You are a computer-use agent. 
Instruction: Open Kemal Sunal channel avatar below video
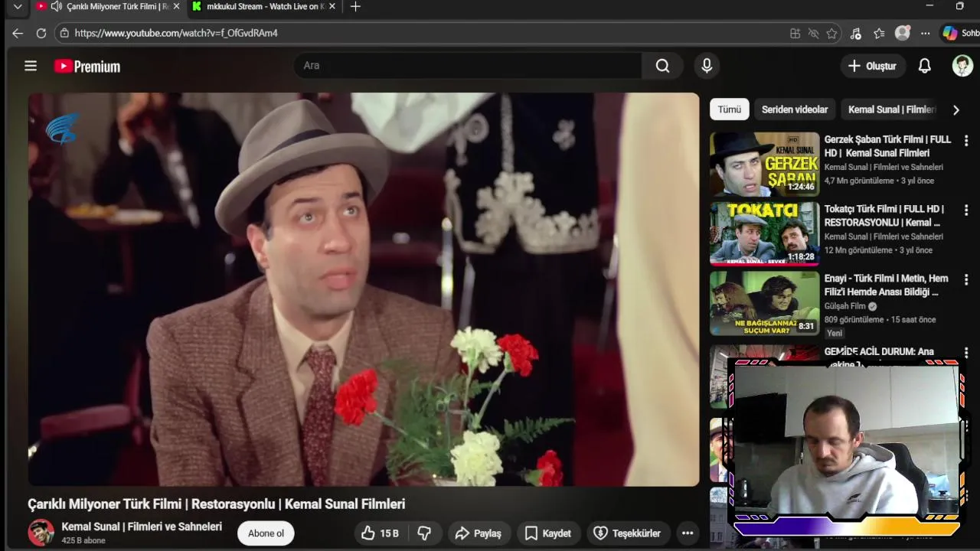(x=41, y=533)
